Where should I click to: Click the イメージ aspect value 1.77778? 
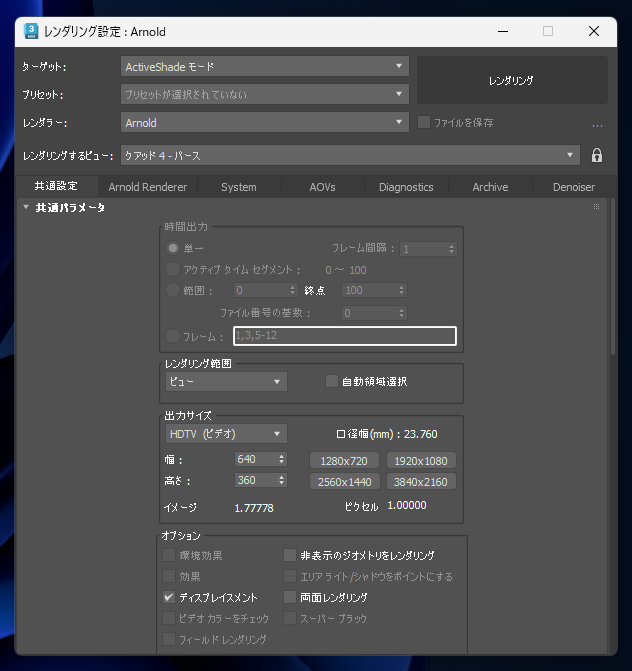tap(254, 508)
